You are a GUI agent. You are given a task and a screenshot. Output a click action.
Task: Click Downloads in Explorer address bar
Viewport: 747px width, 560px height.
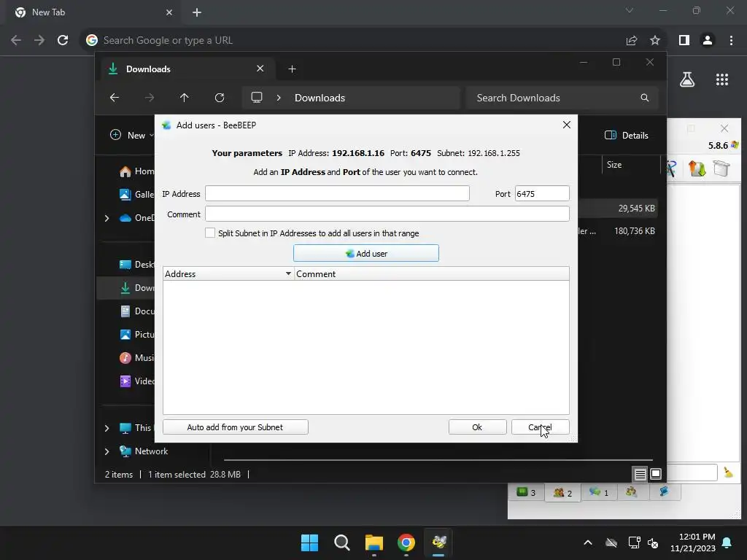[320, 98]
